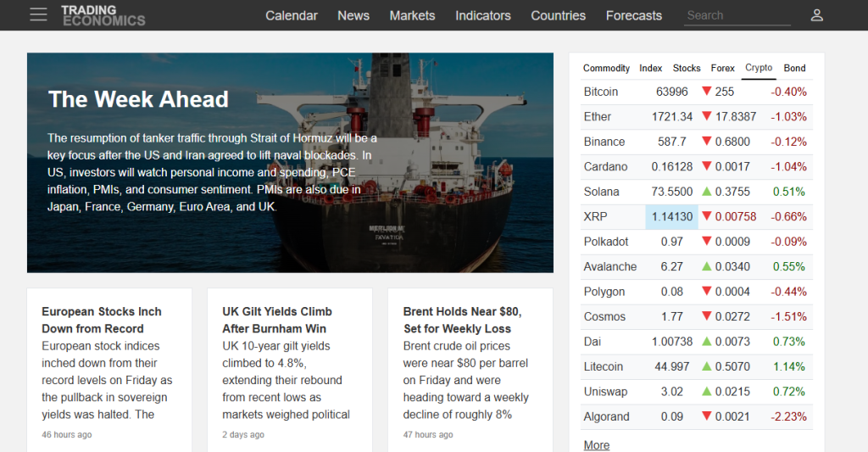This screenshot has width=868, height=452.
Task: Click the red down arrow in Cosmos row
Action: tap(706, 315)
